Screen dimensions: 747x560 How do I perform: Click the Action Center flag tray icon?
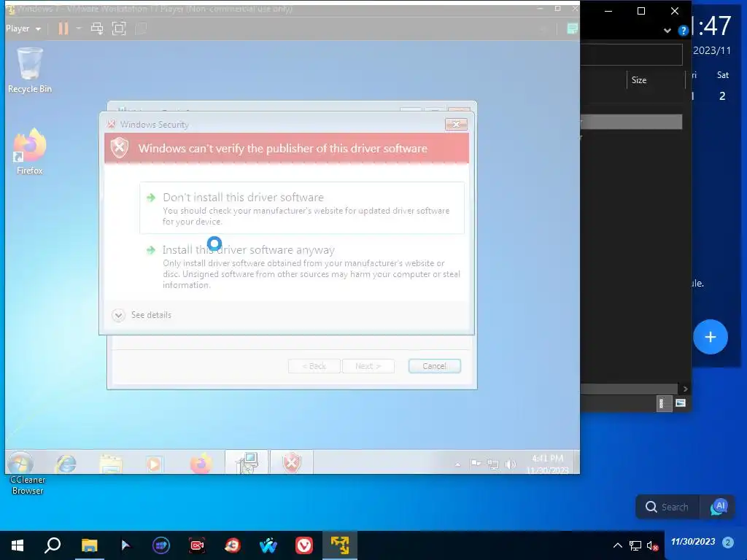476,464
